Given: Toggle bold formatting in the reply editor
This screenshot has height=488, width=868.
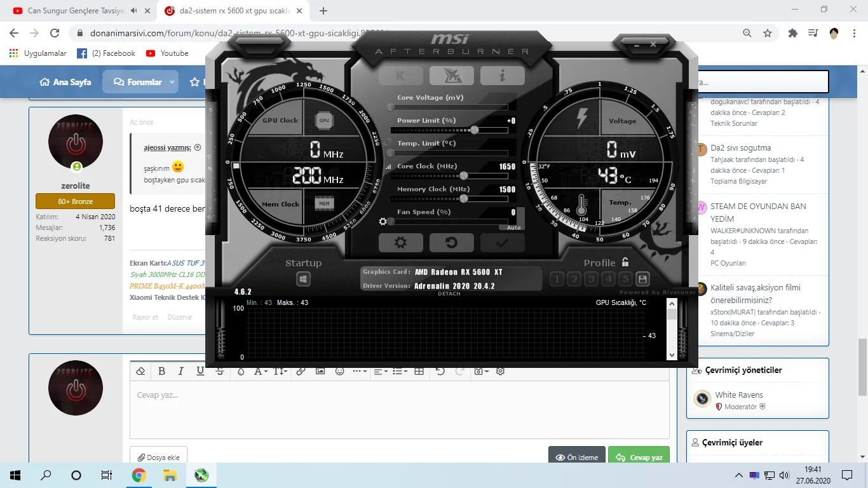Looking at the screenshot, I should tap(161, 371).
